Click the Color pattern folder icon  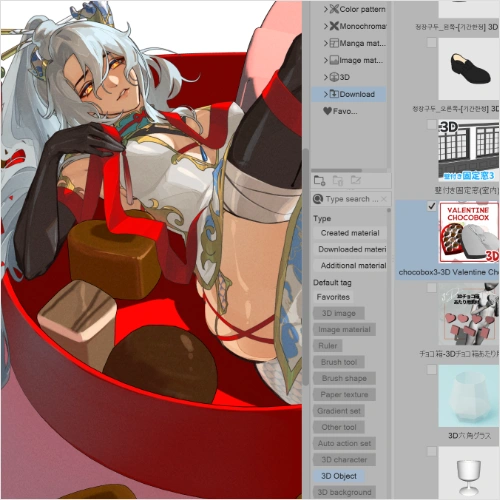pyautogui.click(x=334, y=9)
